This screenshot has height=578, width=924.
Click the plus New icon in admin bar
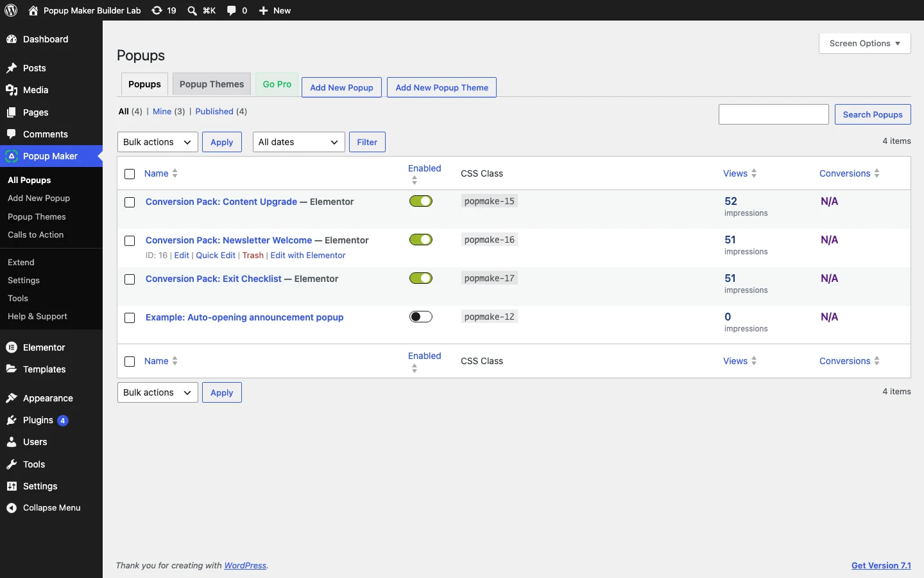[x=263, y=10]
